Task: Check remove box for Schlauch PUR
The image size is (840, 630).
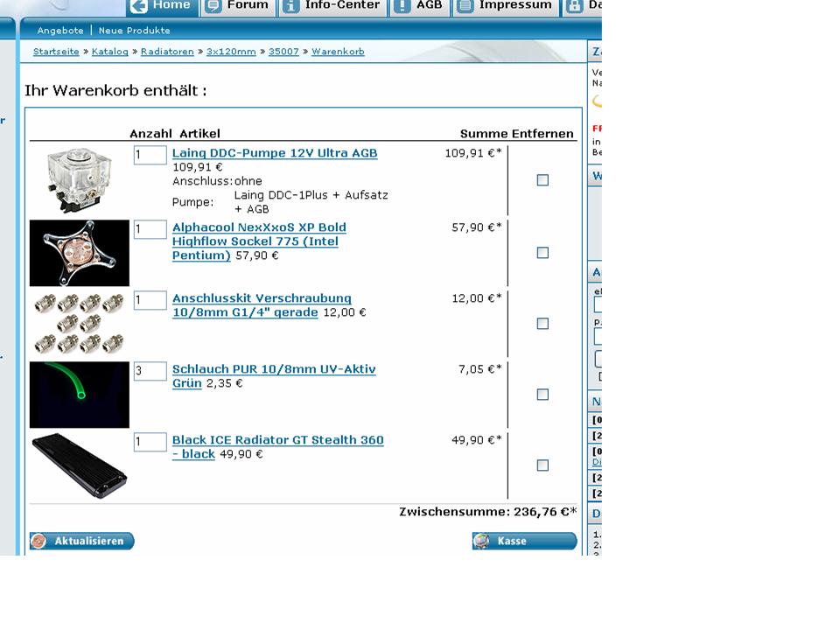Action: tap(542, 395)
